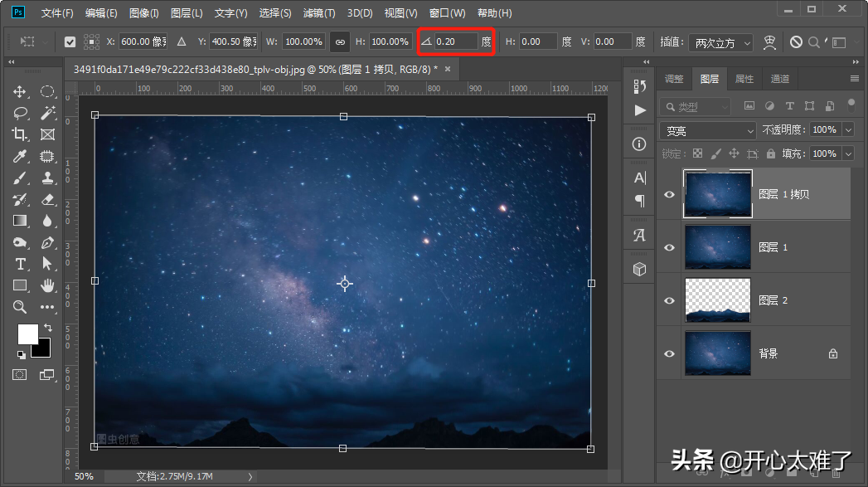This screenshot has width=868, height=487.
Task: Open the 不透明度 opacity dropdown arrow
Action: [849, 129]
